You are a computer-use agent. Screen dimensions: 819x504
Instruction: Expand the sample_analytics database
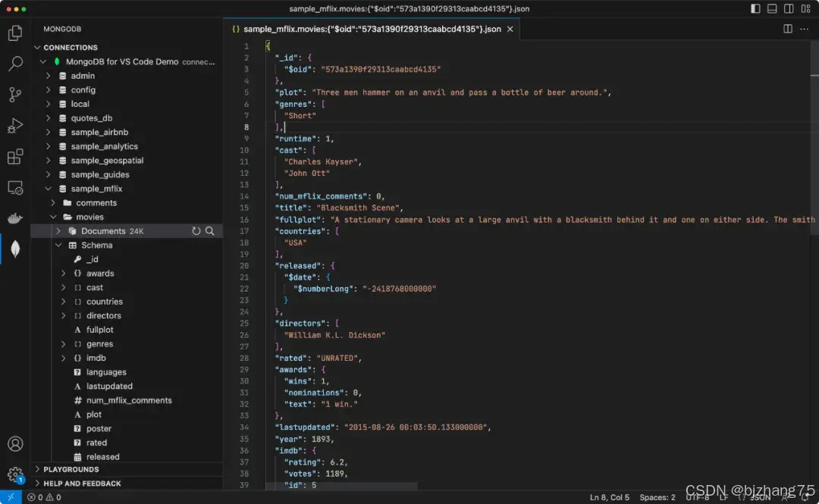(48, 146)
